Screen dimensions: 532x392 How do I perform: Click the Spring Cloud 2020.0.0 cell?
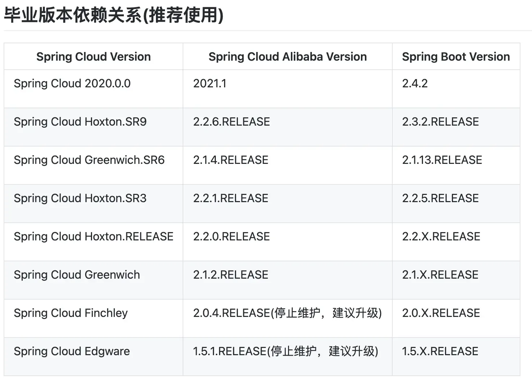coord(93,89)
